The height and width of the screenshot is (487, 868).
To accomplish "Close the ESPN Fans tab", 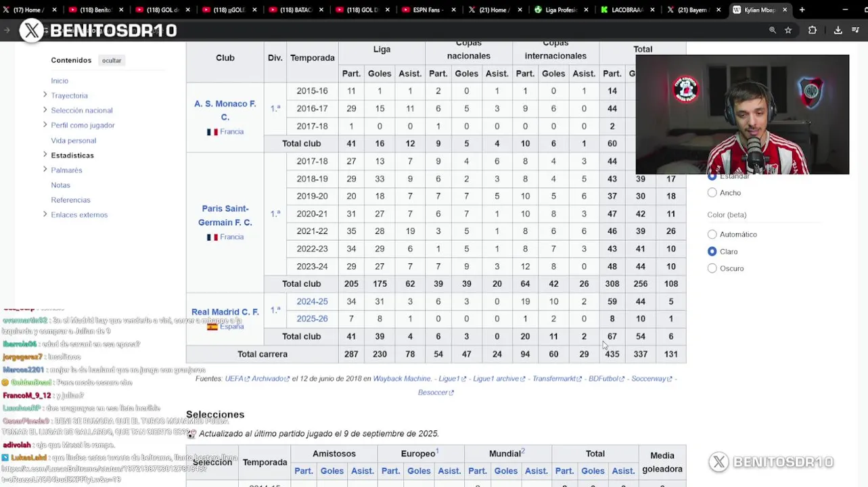I will click(453, 10).
